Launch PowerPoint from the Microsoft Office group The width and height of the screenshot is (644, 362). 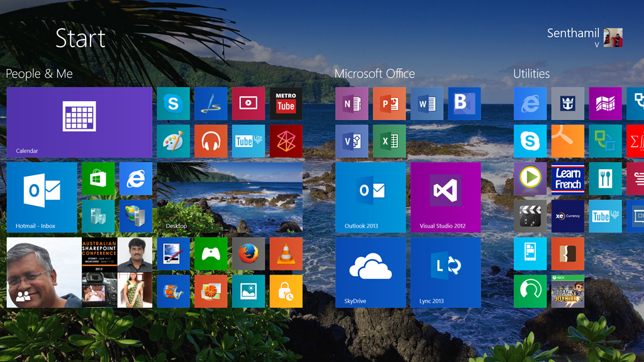pyautogui.click(x=389, y=104)
